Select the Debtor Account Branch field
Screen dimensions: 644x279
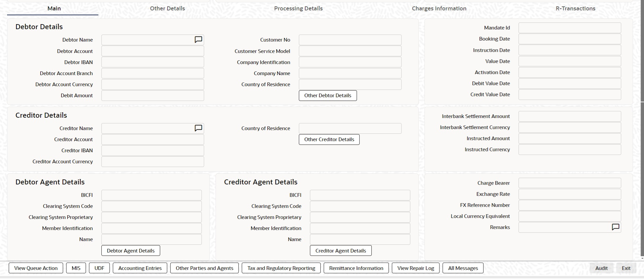point(153,73)
